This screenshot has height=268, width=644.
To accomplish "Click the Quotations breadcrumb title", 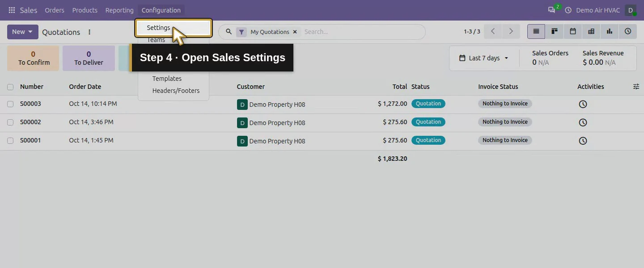I will (x=61, y=32).
